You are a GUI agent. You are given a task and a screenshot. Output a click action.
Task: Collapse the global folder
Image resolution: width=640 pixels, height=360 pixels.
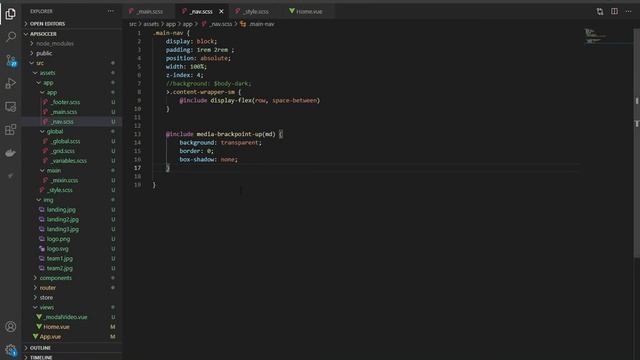pos(55,131)
